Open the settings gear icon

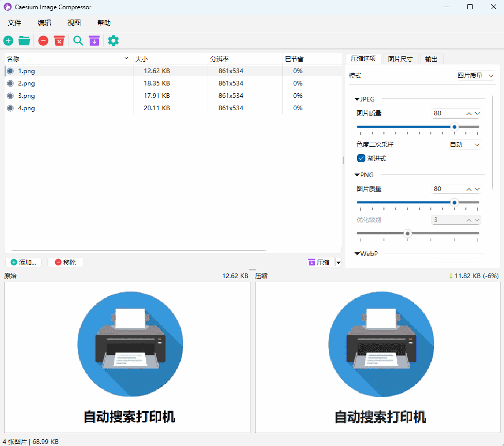(x=113, y=40)
